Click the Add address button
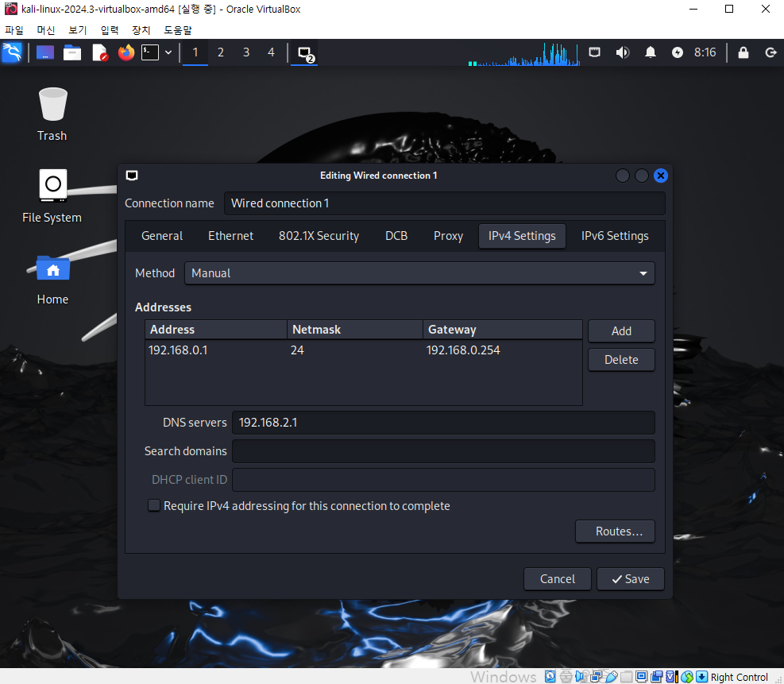 pos(621,331)
